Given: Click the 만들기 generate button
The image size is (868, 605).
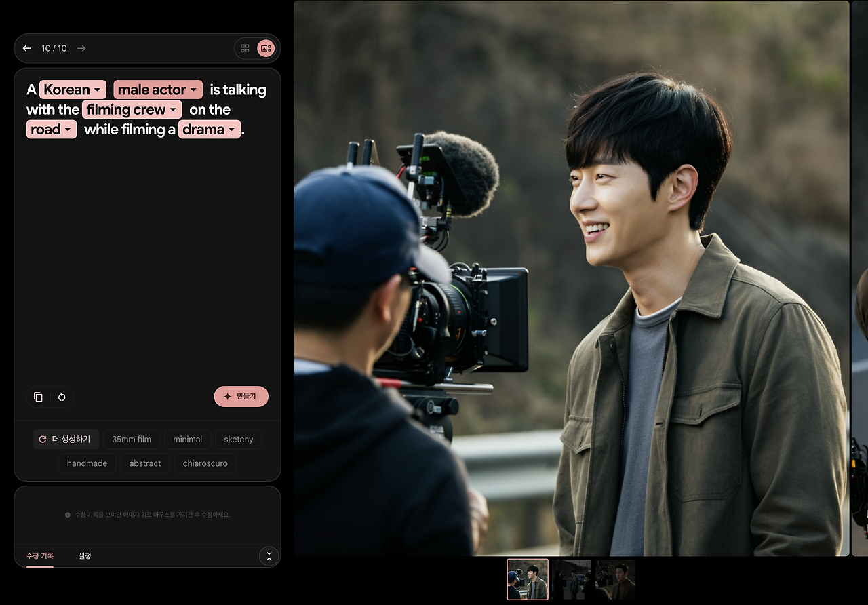Looking at the screenshot, I should 241,396.
